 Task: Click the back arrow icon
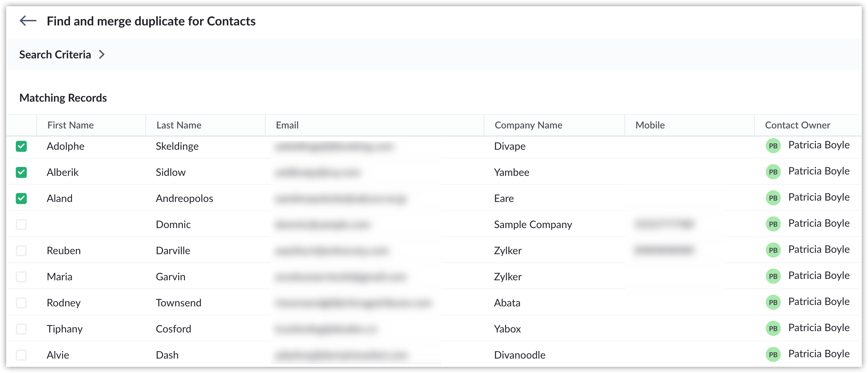click(28, 21)
